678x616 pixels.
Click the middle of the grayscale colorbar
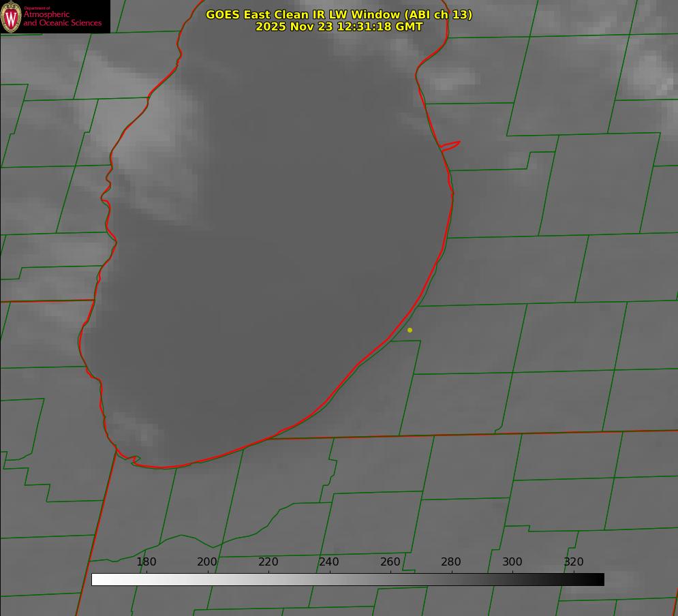pyautogui.click(x=348, y=579)
